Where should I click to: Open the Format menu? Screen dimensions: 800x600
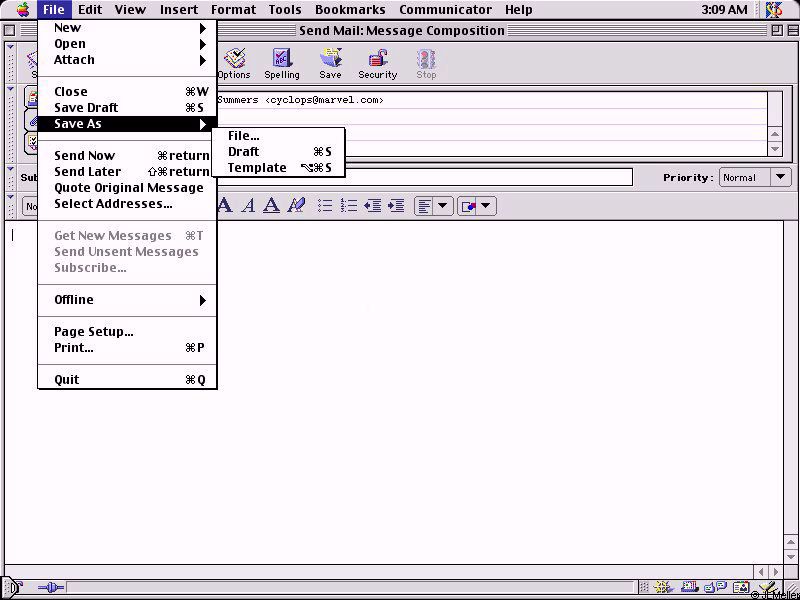[x=233, y=9]
